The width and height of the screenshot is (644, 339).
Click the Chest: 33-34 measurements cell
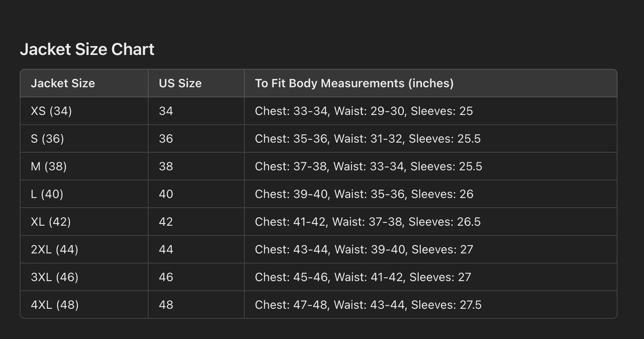364,111
